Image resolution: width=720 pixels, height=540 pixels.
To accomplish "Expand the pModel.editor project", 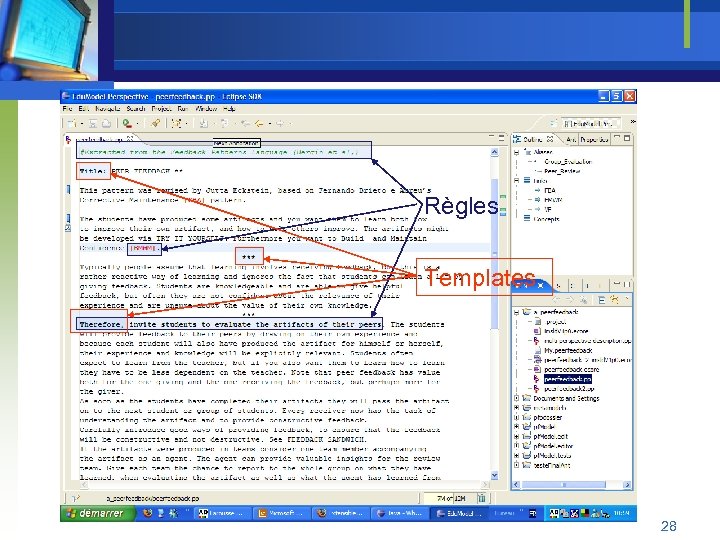I will click(517, 446).
